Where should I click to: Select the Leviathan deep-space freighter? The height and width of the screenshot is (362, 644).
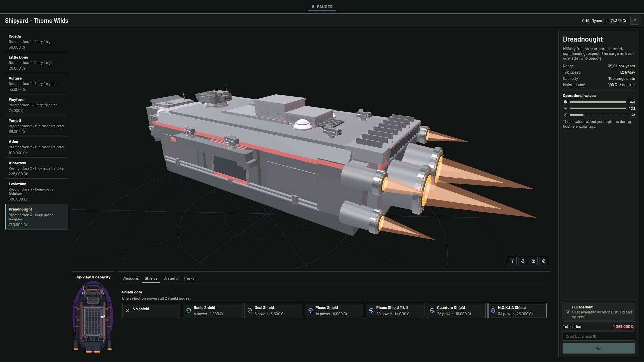pos(37,191)
